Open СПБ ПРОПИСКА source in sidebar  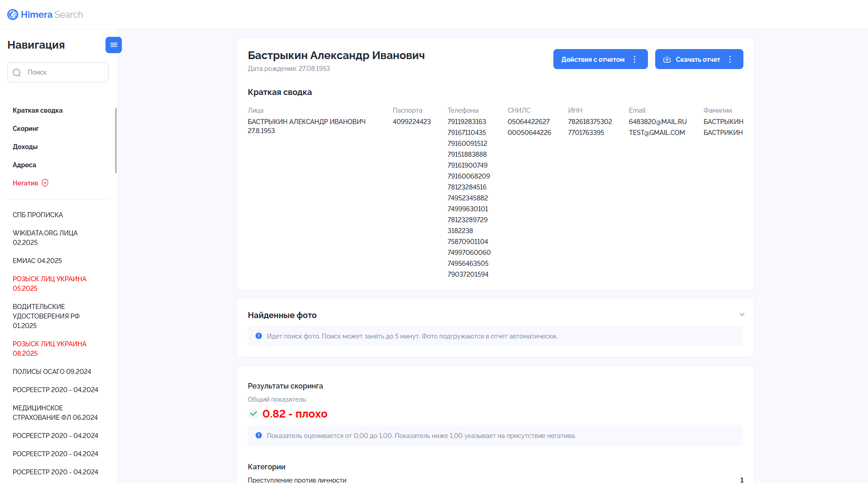coord(38,215)
